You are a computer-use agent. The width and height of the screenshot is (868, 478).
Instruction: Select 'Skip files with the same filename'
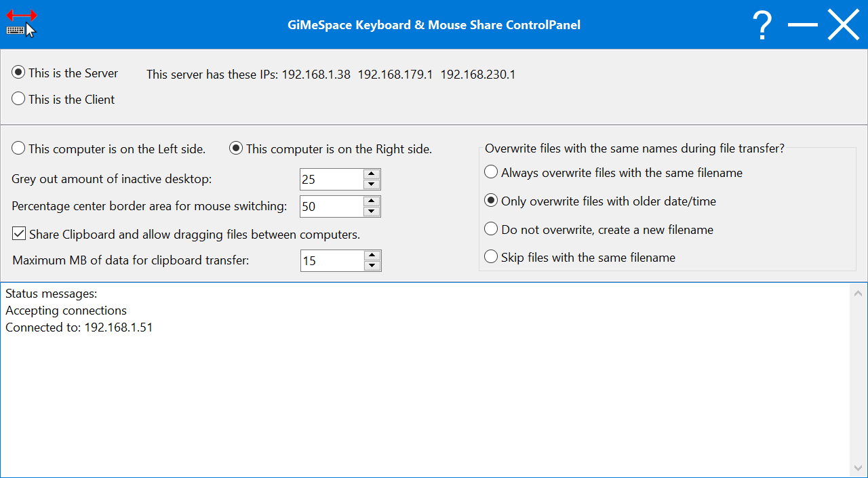[x=580, y=257]
